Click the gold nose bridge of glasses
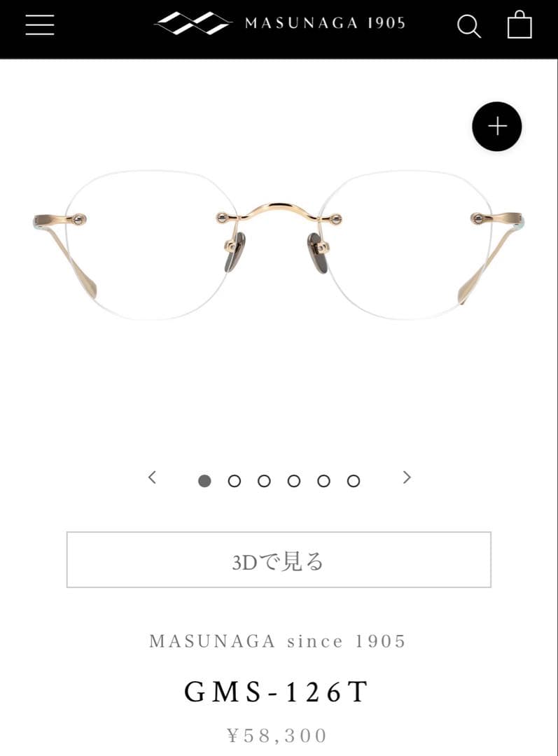The height and width of the screenshot is (756, 558). [x=279, y=213]
